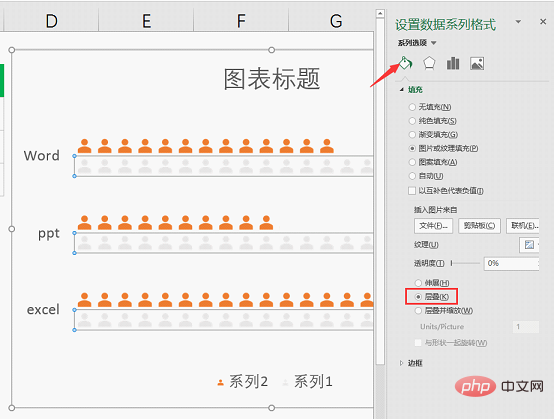Select the orange excel series bar
This screenshot has height=419, width=554.
click(225, 300)
